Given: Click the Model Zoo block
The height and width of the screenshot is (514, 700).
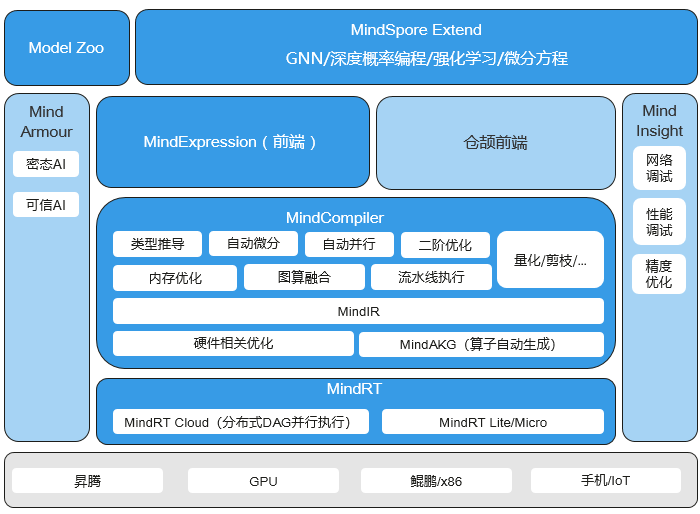Looking at the screenshot, I should point(67,48).
